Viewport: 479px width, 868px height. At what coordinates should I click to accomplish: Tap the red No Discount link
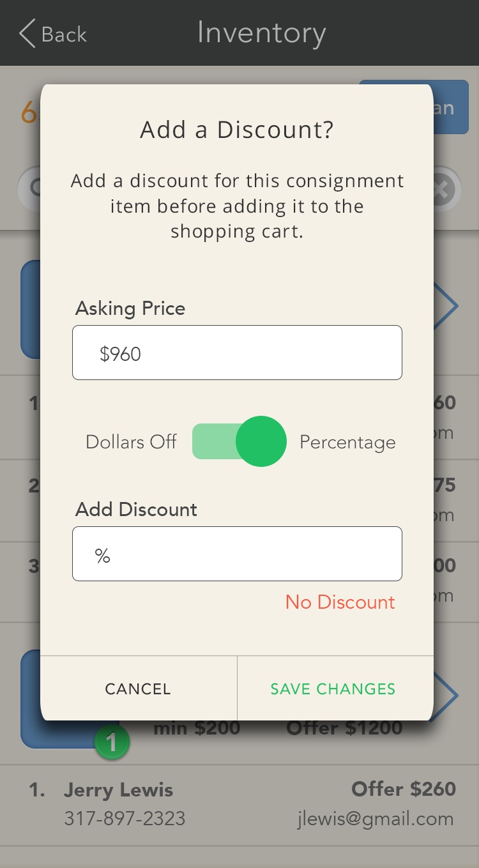(340, 602)
